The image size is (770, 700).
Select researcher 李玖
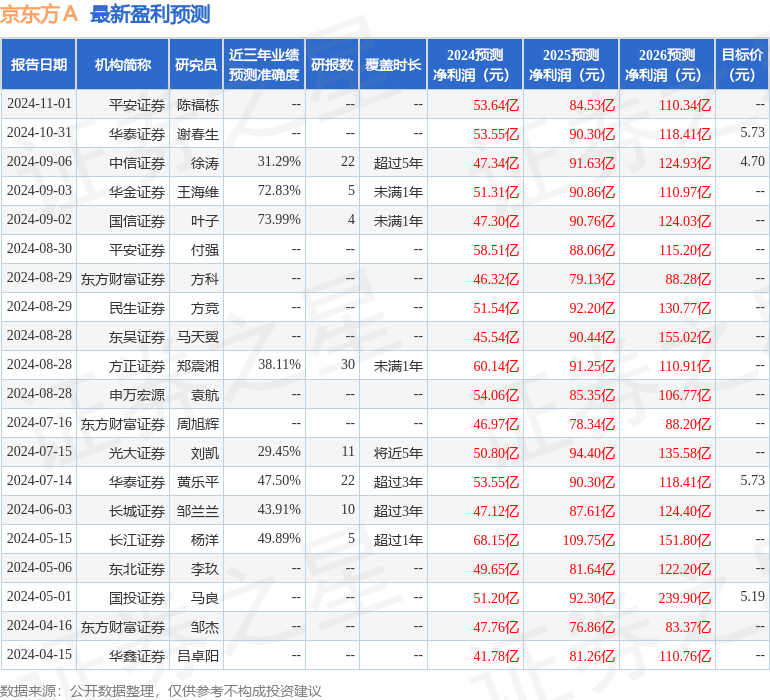point(205,569)
